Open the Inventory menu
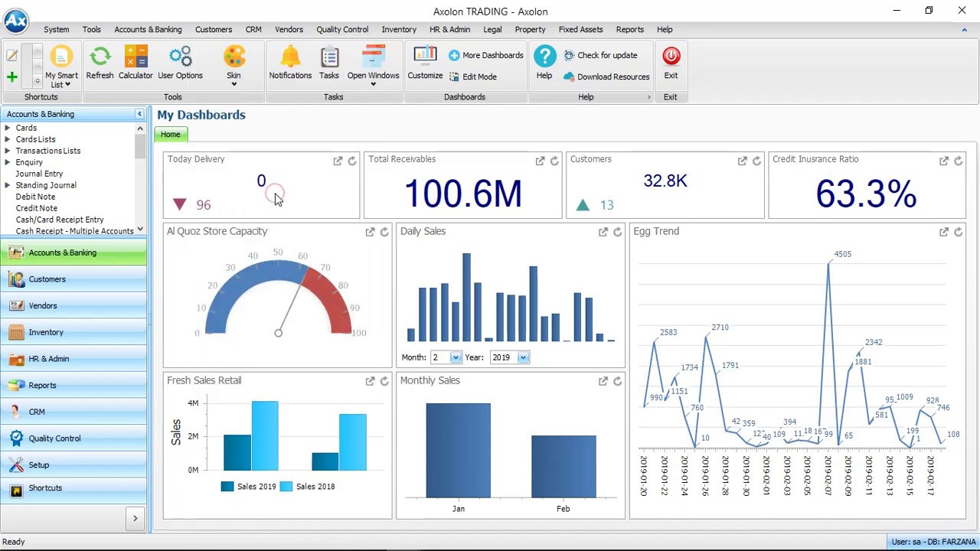 pos(399,29)
